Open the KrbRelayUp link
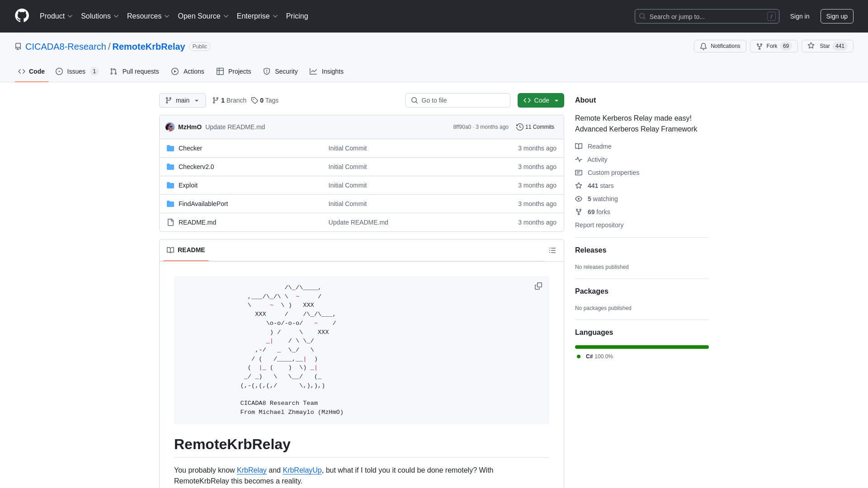Image resolution: width=868 pixels, height=488 pixels. pyautogui.click(x=302, y=470)
